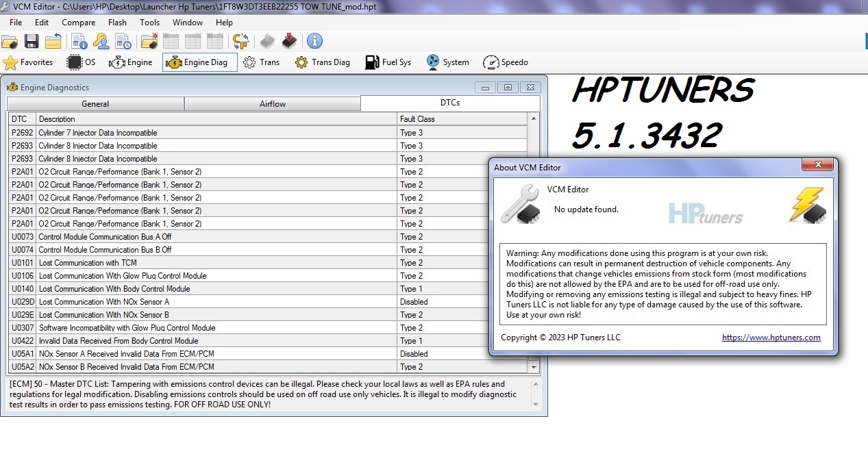Click the gray read vehicle chip icon

267,41
